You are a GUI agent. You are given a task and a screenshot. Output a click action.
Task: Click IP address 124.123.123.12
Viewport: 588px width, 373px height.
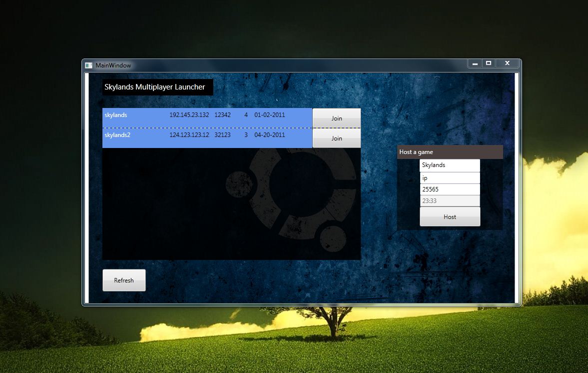189,134
